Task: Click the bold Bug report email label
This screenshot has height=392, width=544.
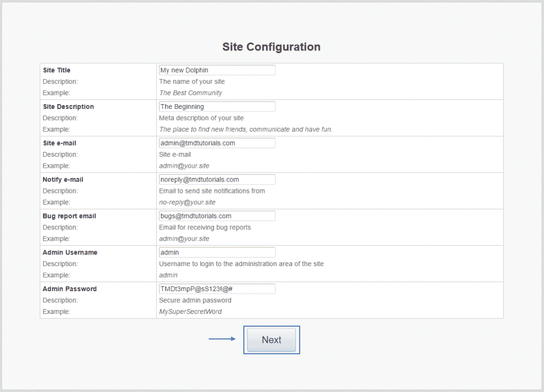Action: point(69,216)
